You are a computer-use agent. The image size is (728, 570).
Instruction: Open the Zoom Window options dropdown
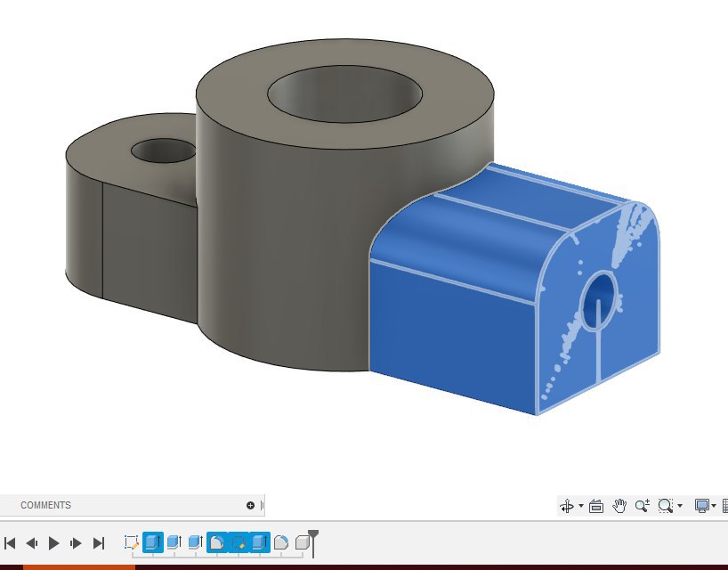pyautogui.click(x=680, y=506)
